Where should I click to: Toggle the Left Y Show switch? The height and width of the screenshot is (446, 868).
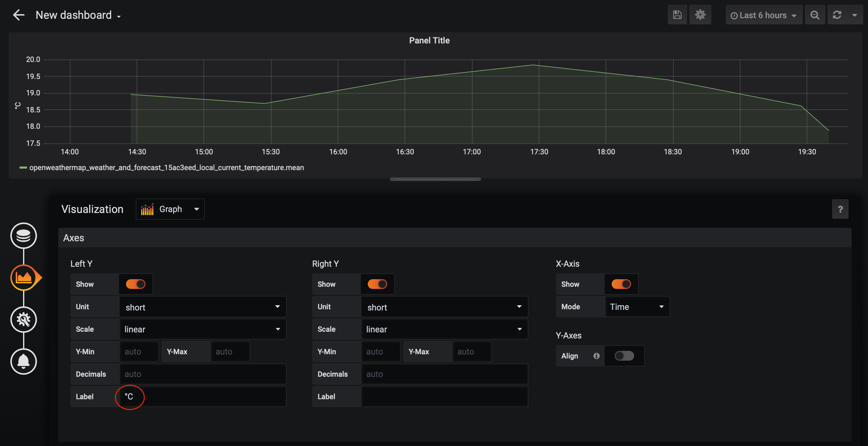135,284
